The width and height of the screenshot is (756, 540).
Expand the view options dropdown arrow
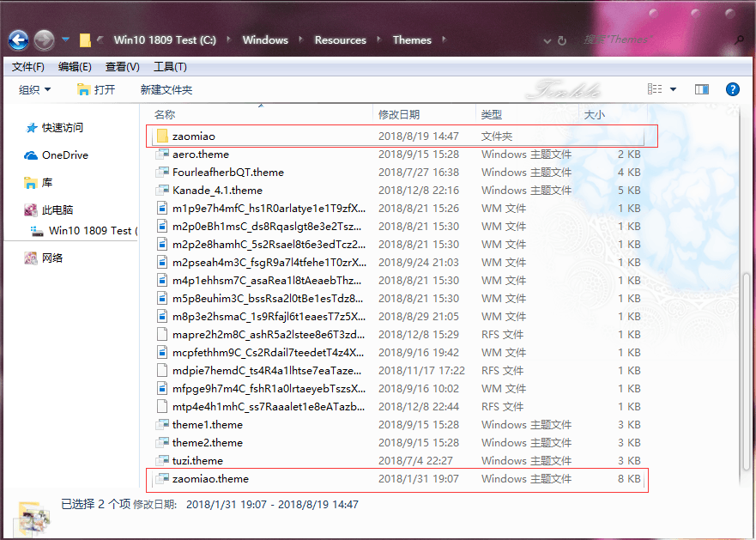click(x=674, y=89)
